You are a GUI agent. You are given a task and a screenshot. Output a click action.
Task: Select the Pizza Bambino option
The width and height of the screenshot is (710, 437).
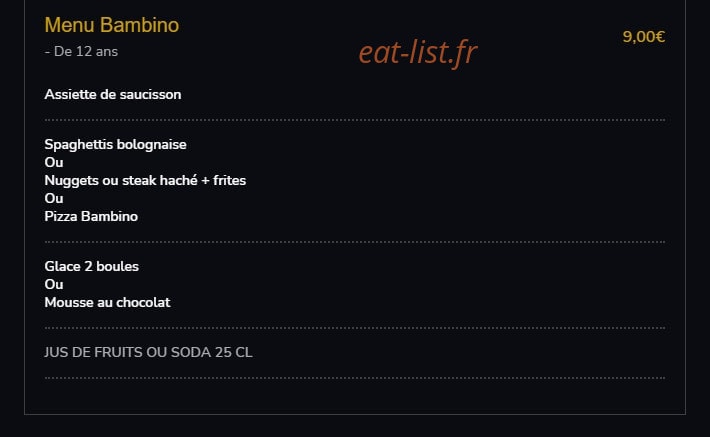point(91,216)
